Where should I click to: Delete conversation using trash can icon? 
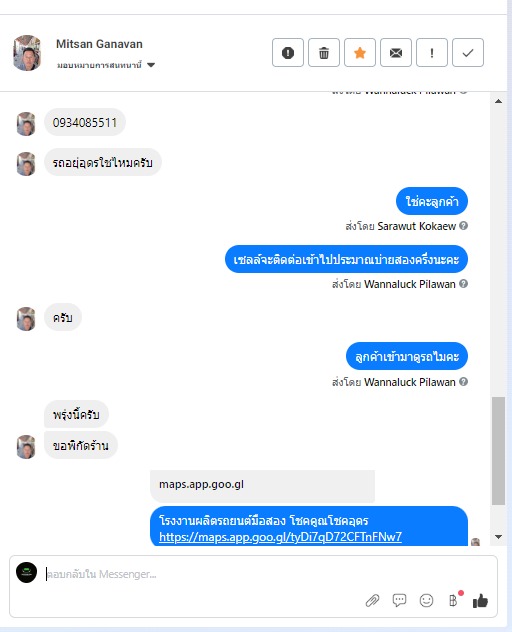324,52
